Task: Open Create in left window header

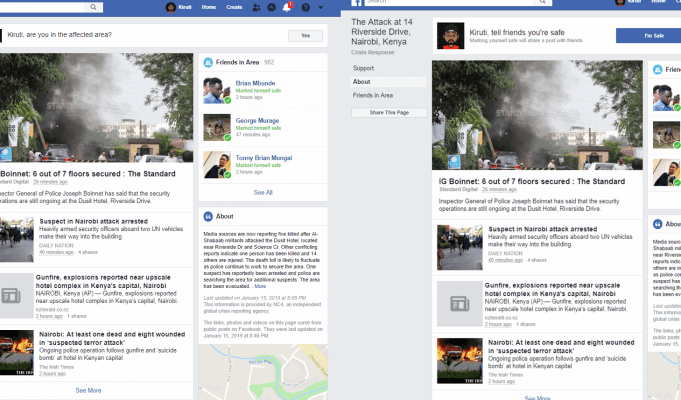Action: [234, 7]
